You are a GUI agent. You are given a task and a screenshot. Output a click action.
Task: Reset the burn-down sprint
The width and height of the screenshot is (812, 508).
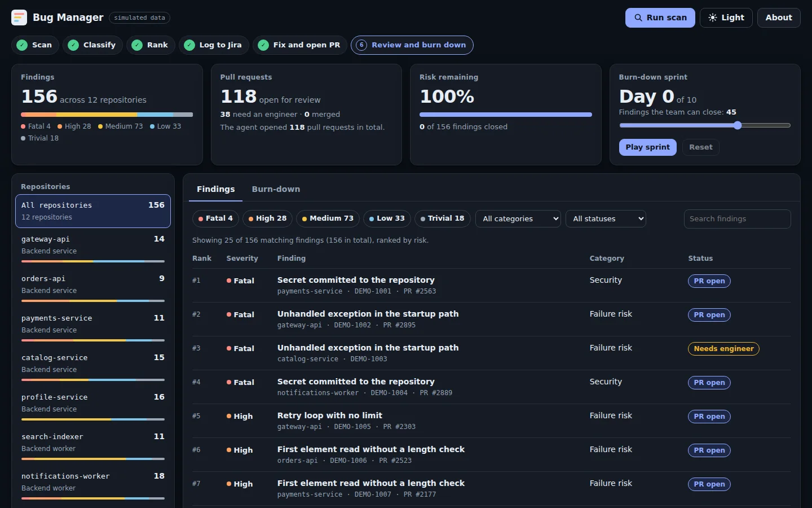700,147
